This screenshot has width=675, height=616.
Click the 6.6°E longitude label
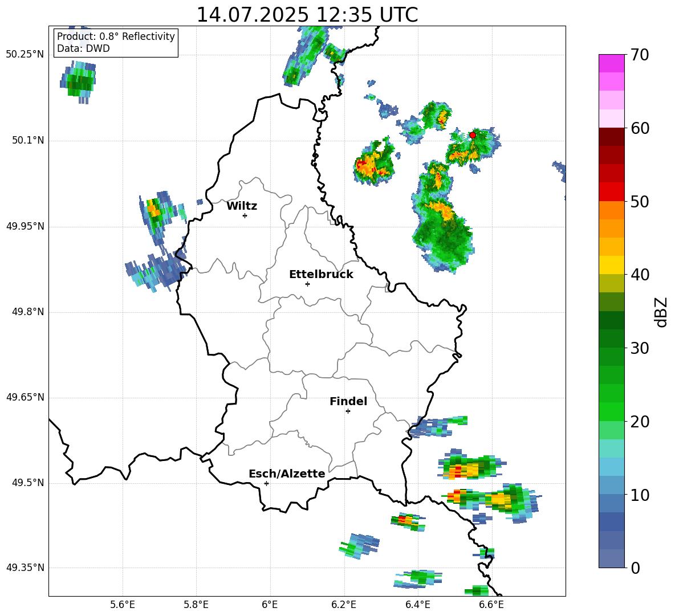point(491,605)
